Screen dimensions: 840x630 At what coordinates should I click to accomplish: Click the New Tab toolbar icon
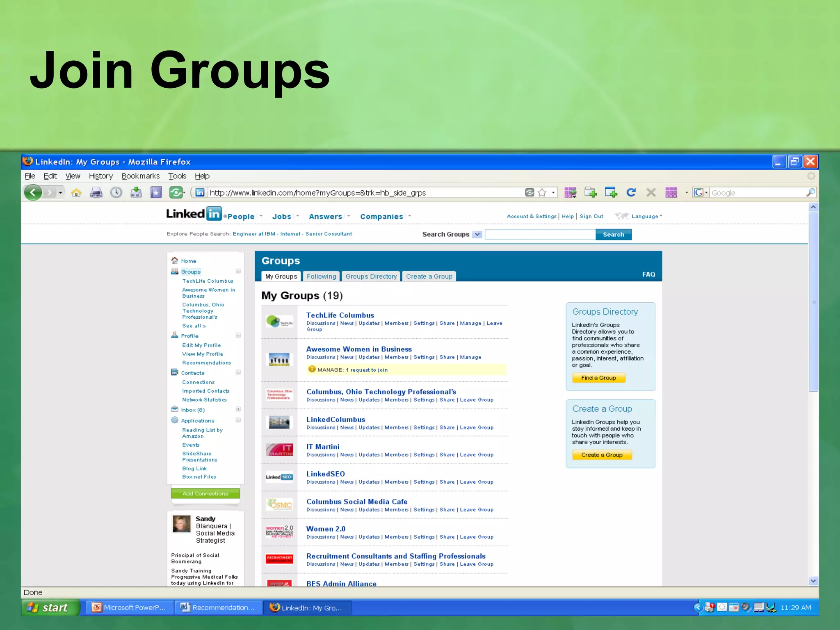591,192
